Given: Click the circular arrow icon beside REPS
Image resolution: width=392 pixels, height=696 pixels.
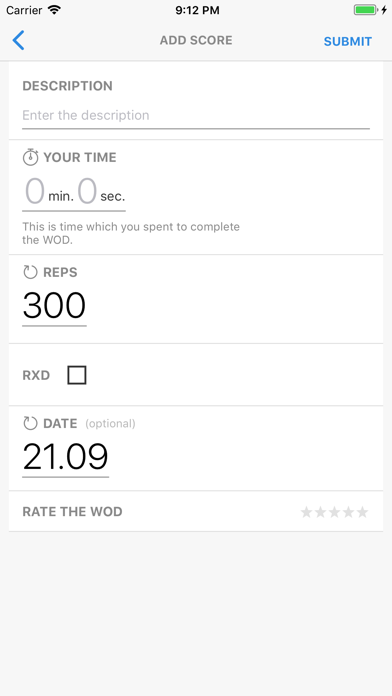Looking at the screenshot, I should click(x=30, y=272).
